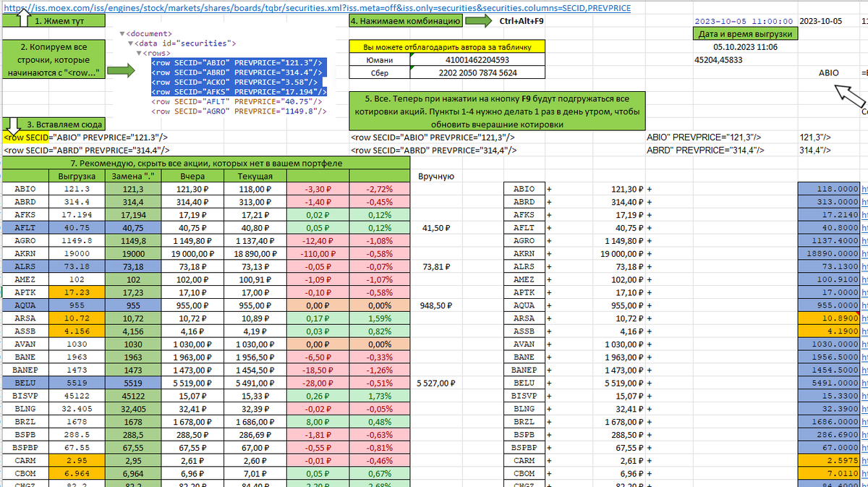The width and height of the screenshot is (868, 487).
Task: Select the current price 118,00 ₽
Action: coord(255,189)
